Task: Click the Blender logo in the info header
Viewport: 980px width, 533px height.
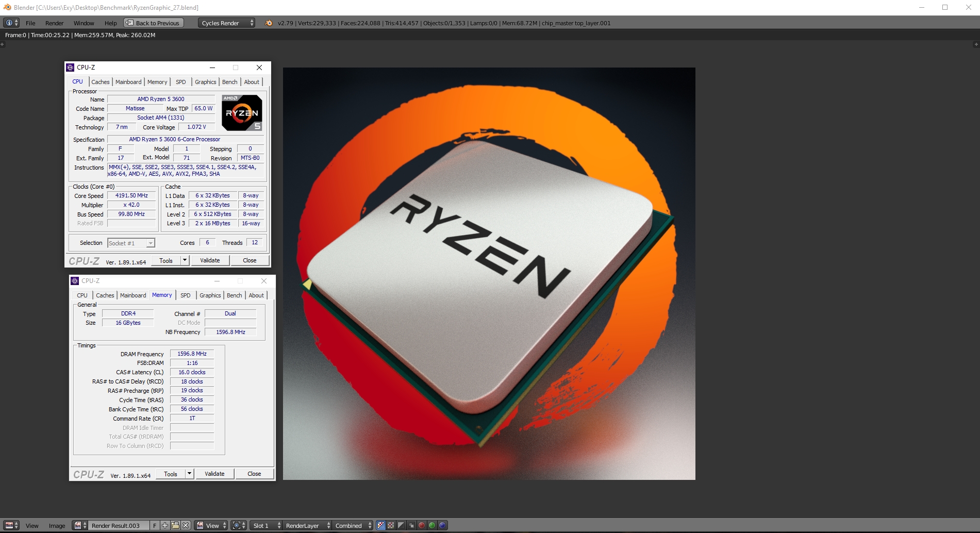Action: coord(269,23)
